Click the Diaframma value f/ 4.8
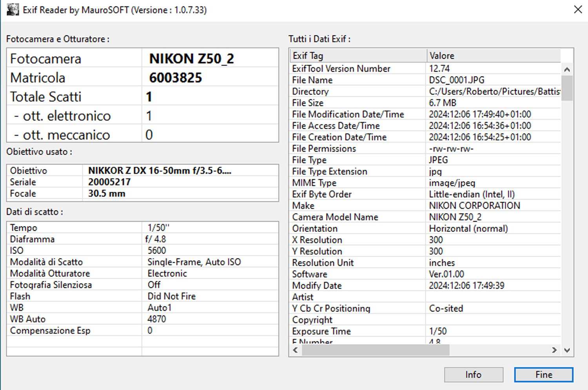The width and height of the screenshot is (588, 390). (x=156, y=239)
